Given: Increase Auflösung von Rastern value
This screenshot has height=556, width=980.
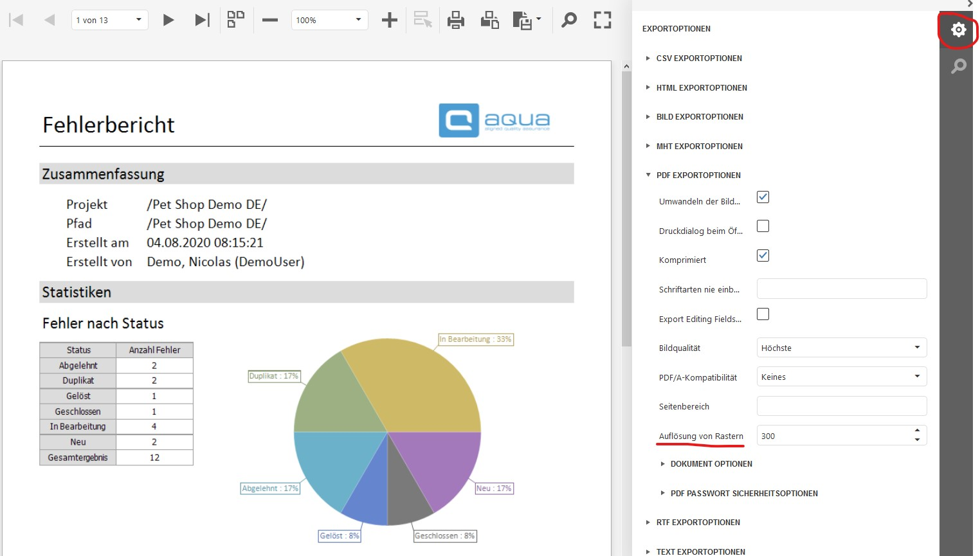Looking at the screenshot, I should tap(917, 431).
